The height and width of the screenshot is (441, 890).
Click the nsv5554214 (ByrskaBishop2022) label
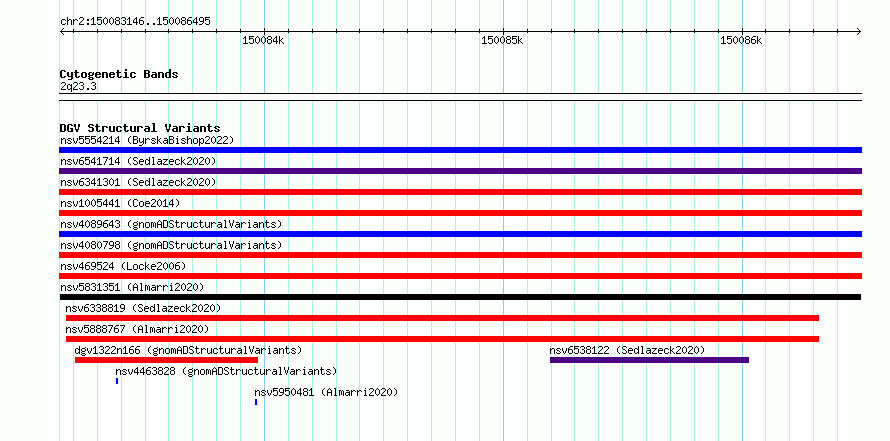pyautogui.click(x=147, y=140)
